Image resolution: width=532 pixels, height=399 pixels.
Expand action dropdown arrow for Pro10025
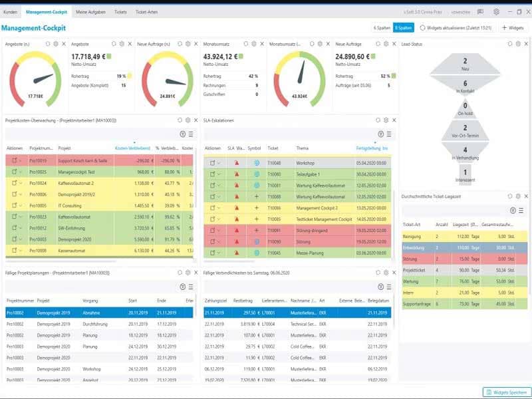(21, 172)
